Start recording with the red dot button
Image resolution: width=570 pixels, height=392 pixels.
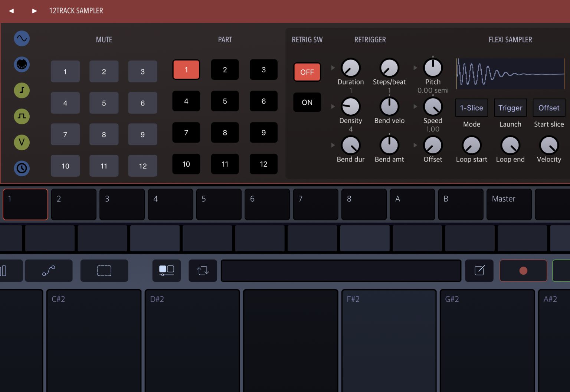523,271
